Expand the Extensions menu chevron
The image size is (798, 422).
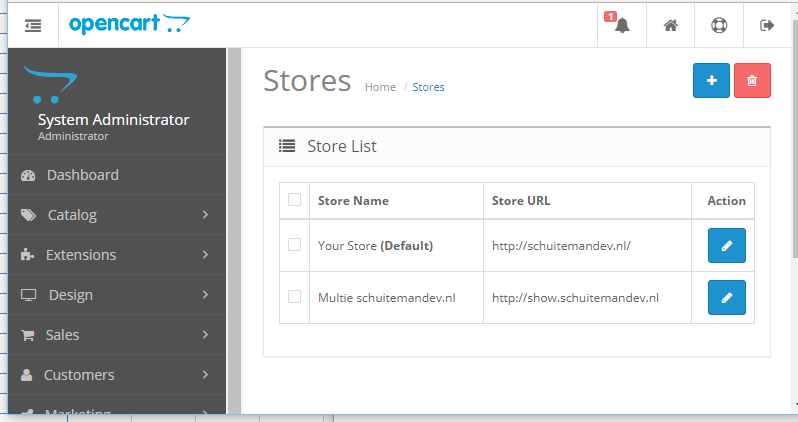point(205,255)
